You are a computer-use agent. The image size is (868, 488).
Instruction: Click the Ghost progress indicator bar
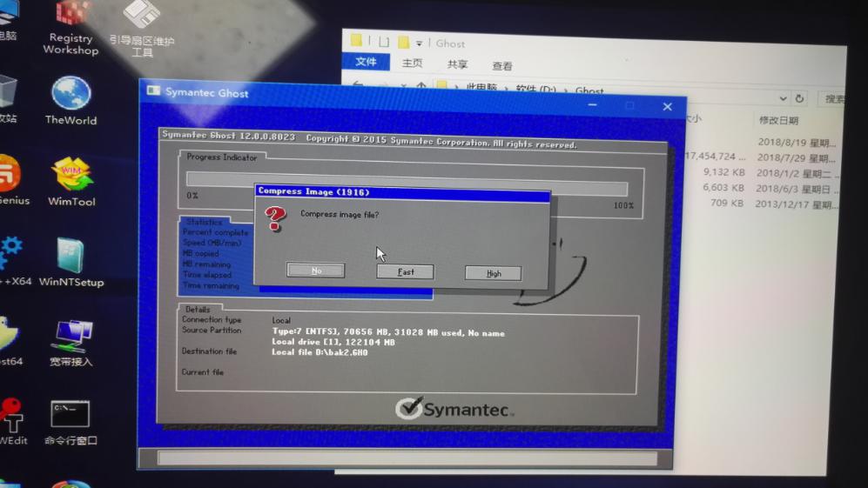(x=407, y=184)
